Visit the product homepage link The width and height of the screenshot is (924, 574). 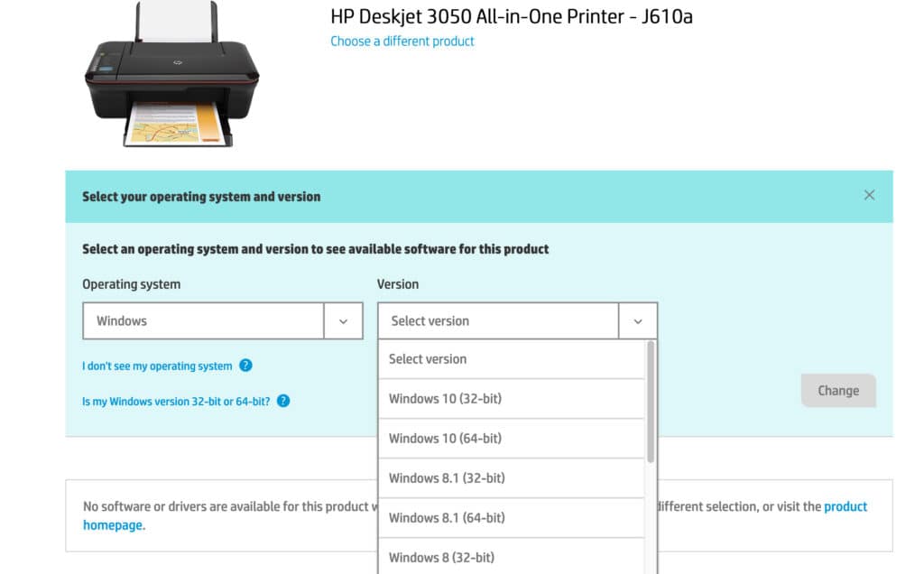[x=845, y=507]
